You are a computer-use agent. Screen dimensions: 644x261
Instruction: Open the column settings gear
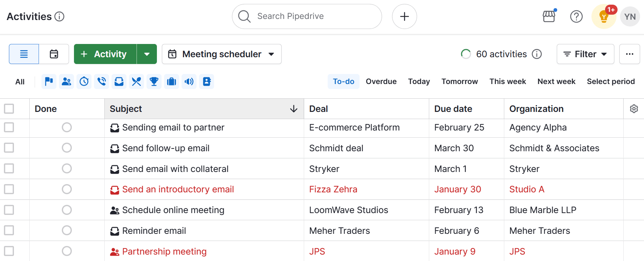click(x=634, y=108)
